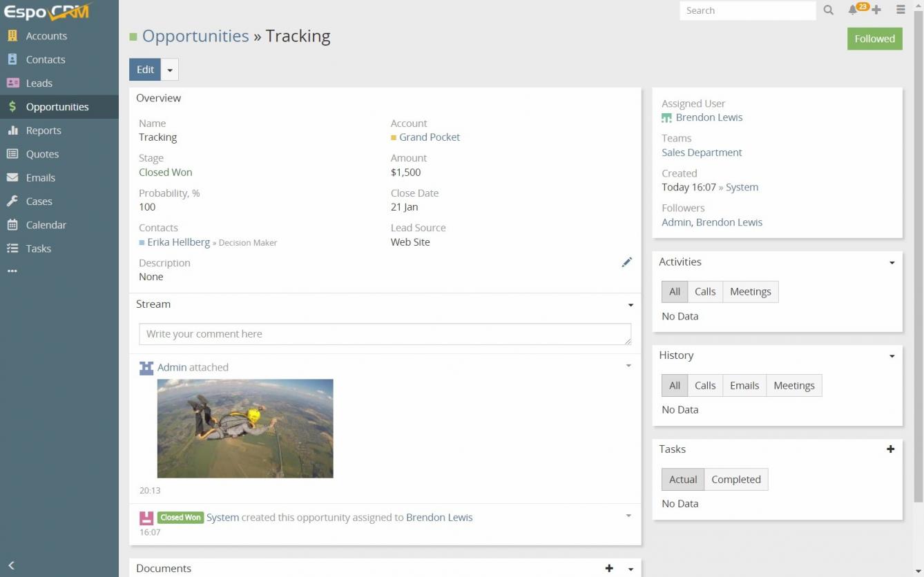Switch Tasks panel to Completed
This screenshot has height=577, width=924.
pos(735,480)
